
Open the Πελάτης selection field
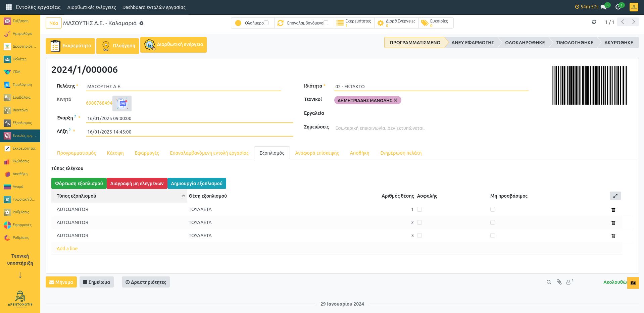click(183, 87)
